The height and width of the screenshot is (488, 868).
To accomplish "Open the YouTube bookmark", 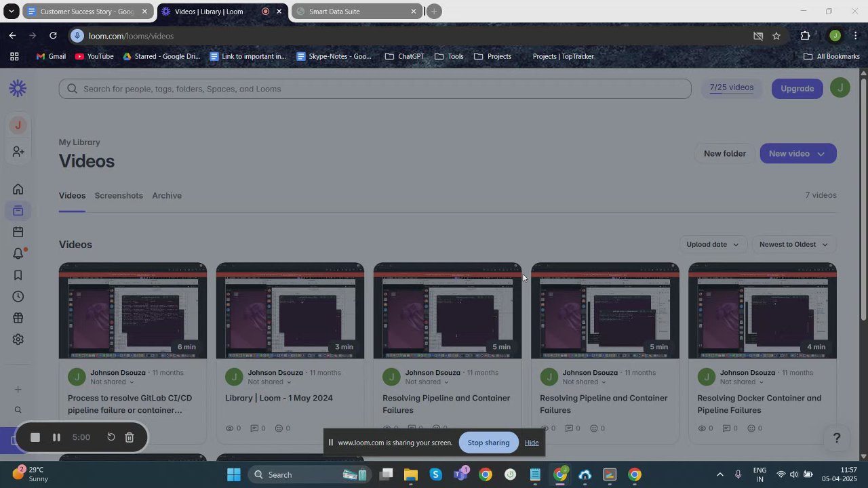I will coord(94,56).
